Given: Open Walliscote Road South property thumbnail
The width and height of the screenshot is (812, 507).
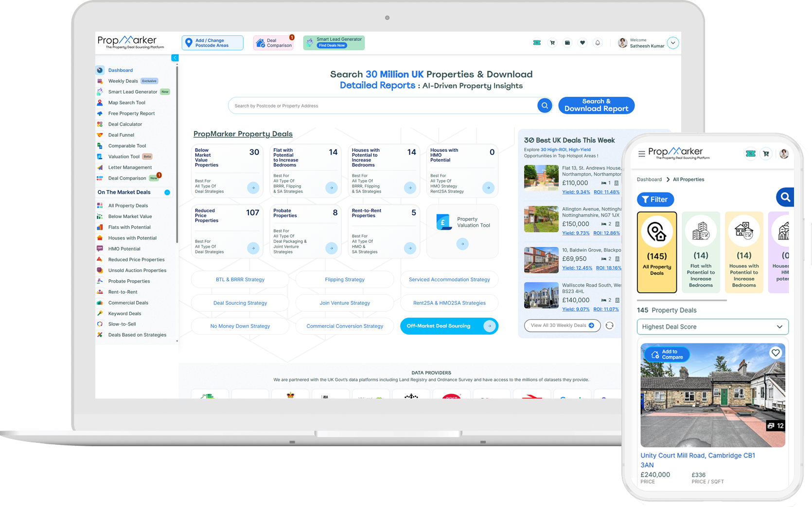Looking at the screenshot, I should 541,295.
